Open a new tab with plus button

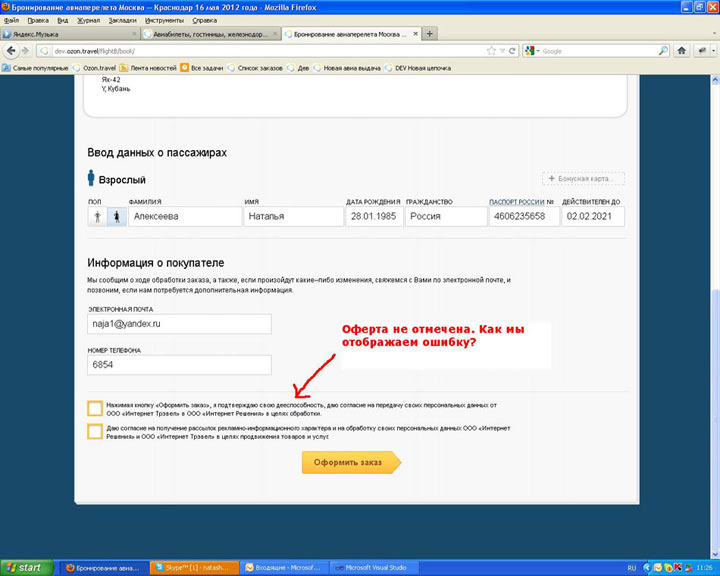430,33
